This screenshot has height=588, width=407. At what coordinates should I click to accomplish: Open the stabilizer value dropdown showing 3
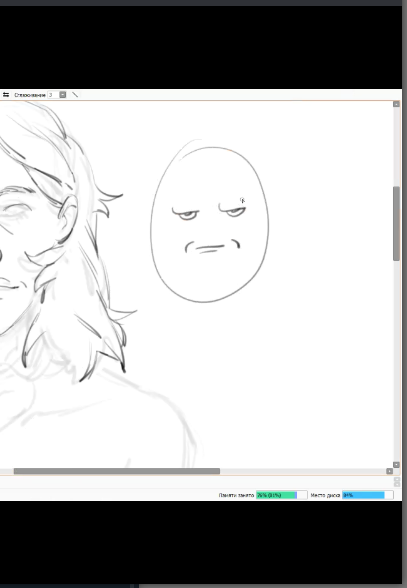click(x=63, y=95)
